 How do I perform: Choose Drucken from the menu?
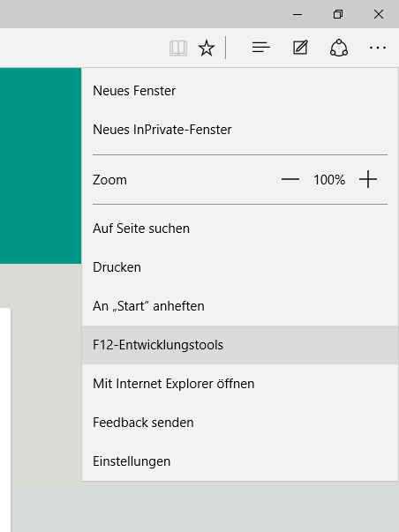click(240, 267)
